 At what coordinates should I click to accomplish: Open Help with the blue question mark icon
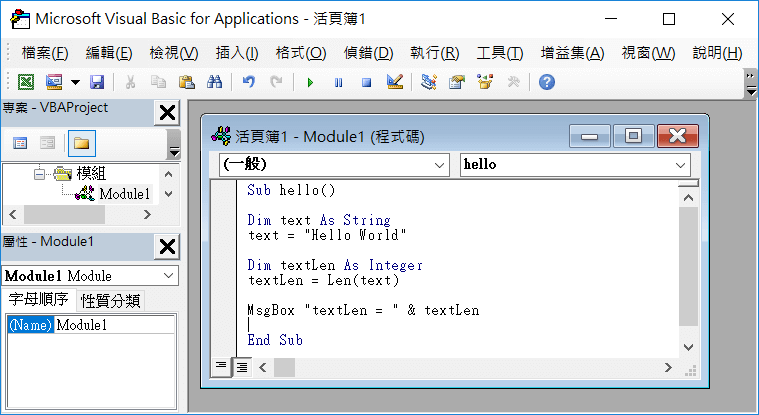pyautogui.click(x=546, y=82)
